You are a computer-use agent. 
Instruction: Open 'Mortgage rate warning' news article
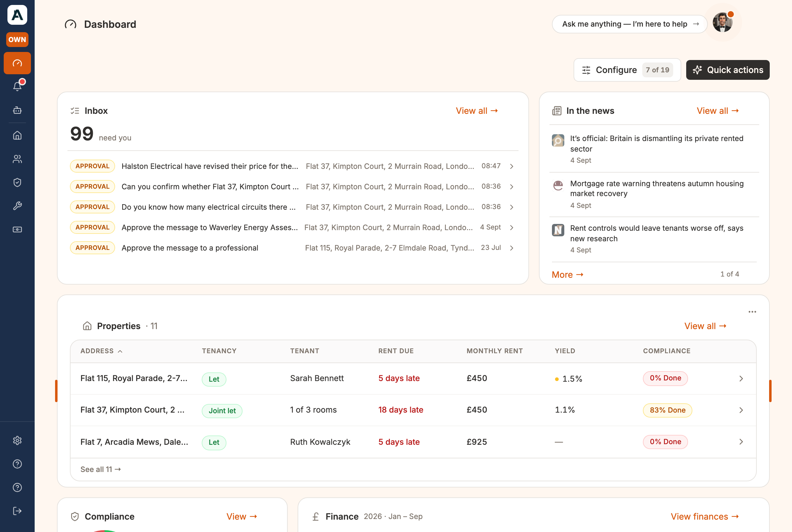(656, 188)
